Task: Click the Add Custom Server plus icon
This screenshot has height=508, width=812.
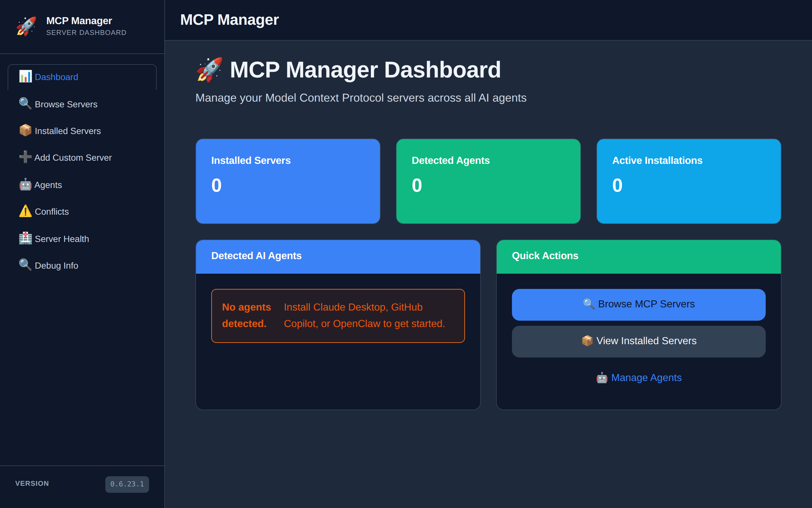Action: pyautogui.click(x=25, y=157)
